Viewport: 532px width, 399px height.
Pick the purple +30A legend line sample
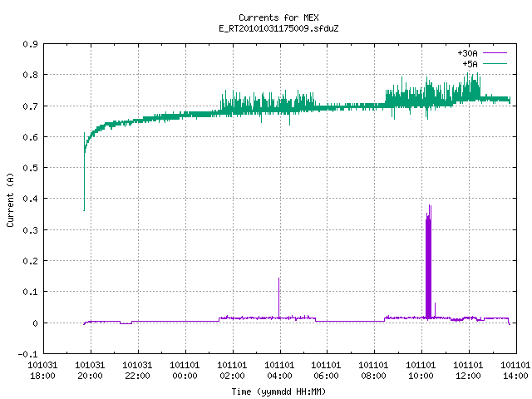click(495, 53)
